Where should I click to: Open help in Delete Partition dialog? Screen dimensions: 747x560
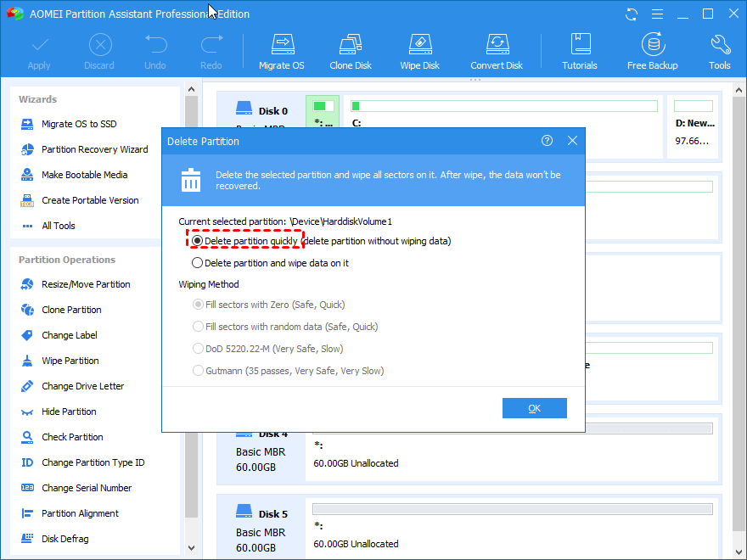pos(547,141)
